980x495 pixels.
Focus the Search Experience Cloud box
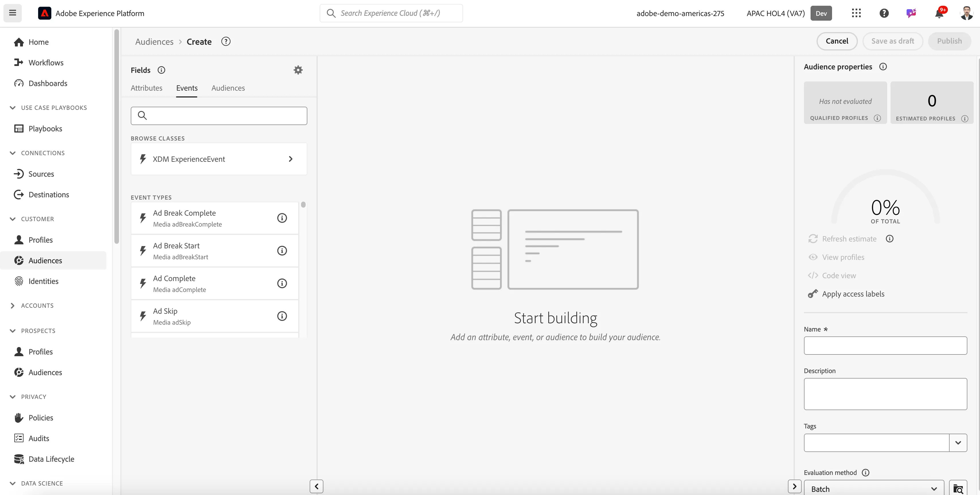(x=391, y=13)
